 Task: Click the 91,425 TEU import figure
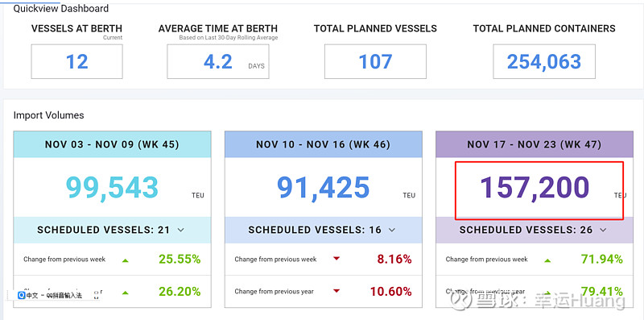point(324,188)
